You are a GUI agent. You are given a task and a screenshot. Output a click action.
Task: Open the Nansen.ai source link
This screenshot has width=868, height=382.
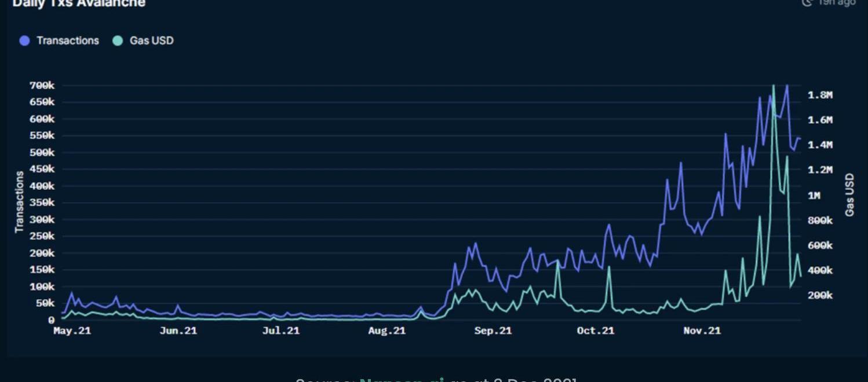click(x=402, y=379)
